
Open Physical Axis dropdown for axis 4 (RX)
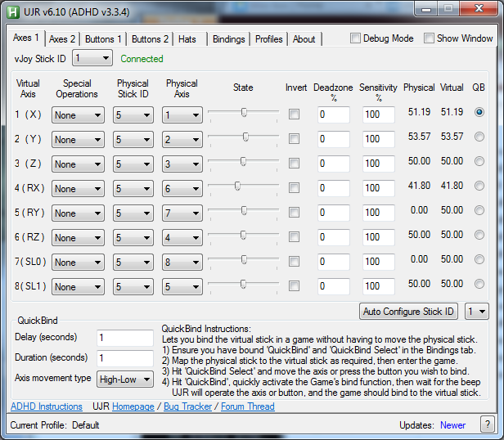coord(183,189)
